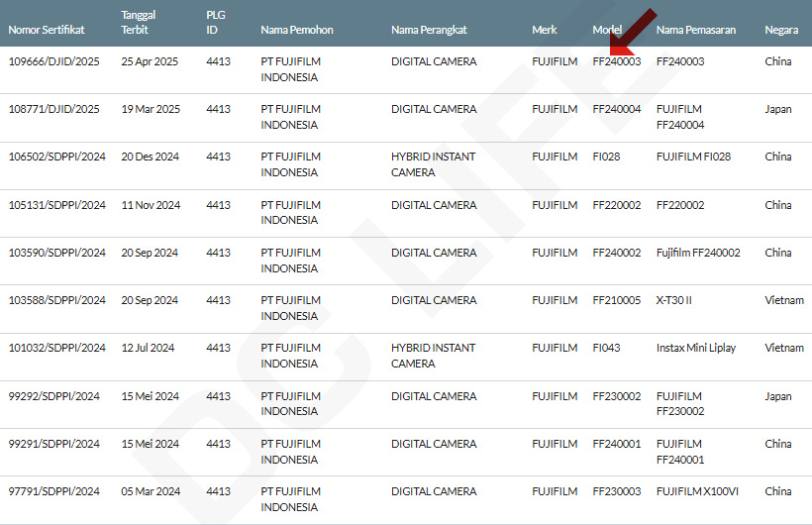The image size is (812, 525).
Task: Select certificate number 109666/DJID/2025
Action: coord(53,61)
